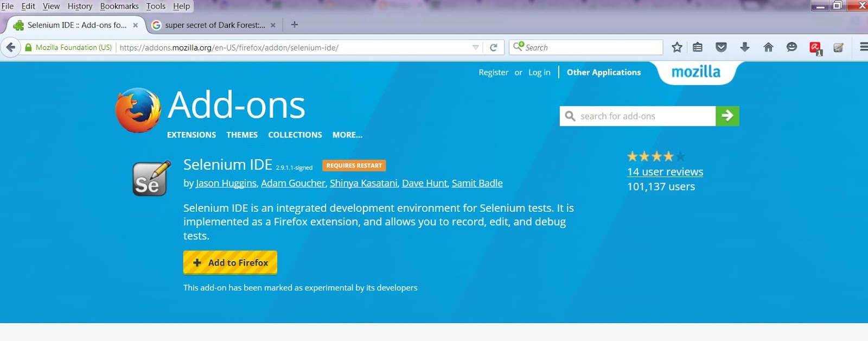This screenshot has height=341, width=868.
Task: Open the Bookmarks menu
Action: coord(119,6)
